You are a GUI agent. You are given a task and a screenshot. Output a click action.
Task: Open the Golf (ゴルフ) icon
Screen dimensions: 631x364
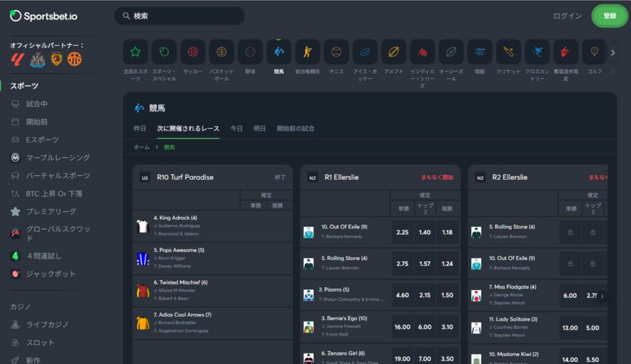pyautogui.click(x=595, y=52)
